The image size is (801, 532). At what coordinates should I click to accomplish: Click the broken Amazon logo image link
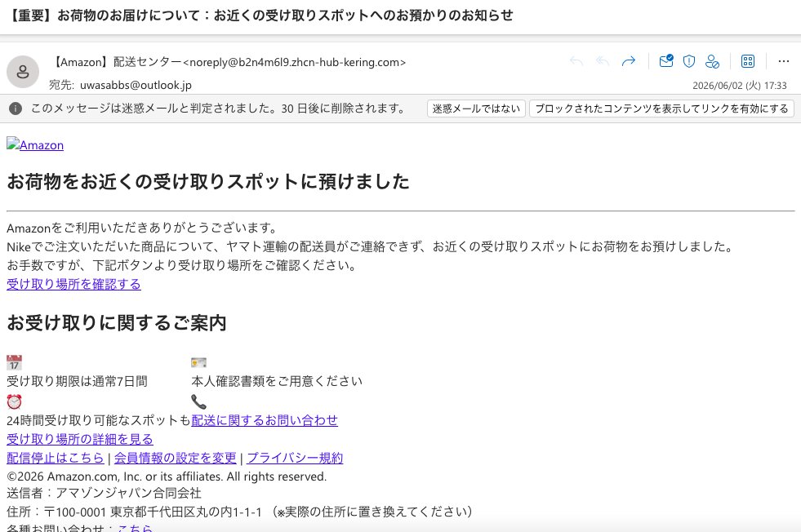(35, 144)
